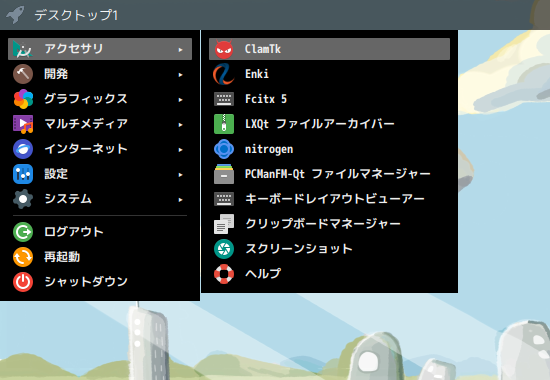Launch Fcitx 5 entry
The width and height of the screenshot is (550, 380).
[x=329, y=99]
